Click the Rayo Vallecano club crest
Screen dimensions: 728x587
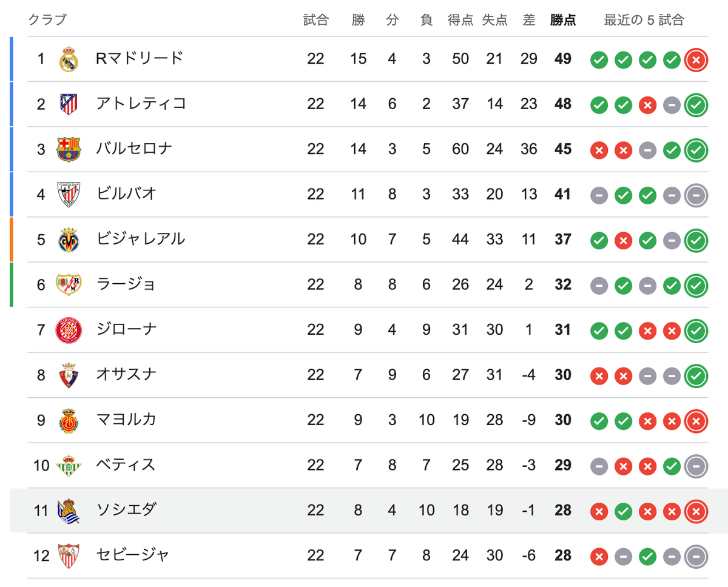[x=69, y=284]
